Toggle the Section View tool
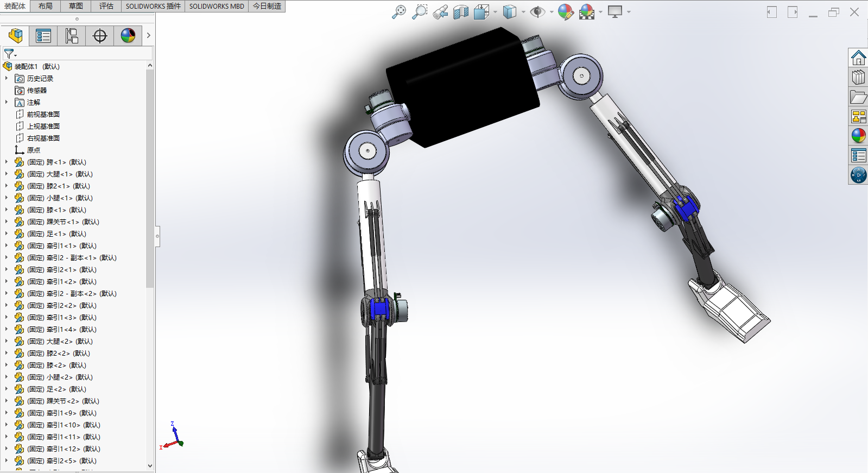 pyautogui.click(x=461, y=12)
